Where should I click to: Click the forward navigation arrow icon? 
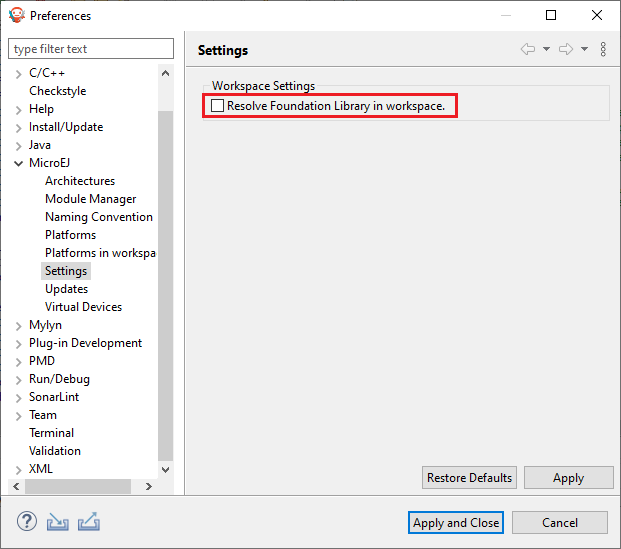coord(566,49)
